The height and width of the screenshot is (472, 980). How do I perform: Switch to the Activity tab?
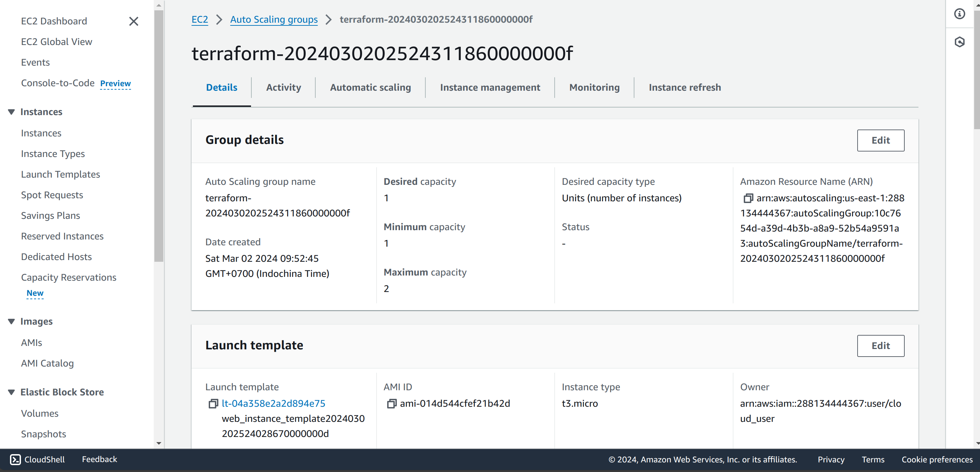[x=283, y=87]
